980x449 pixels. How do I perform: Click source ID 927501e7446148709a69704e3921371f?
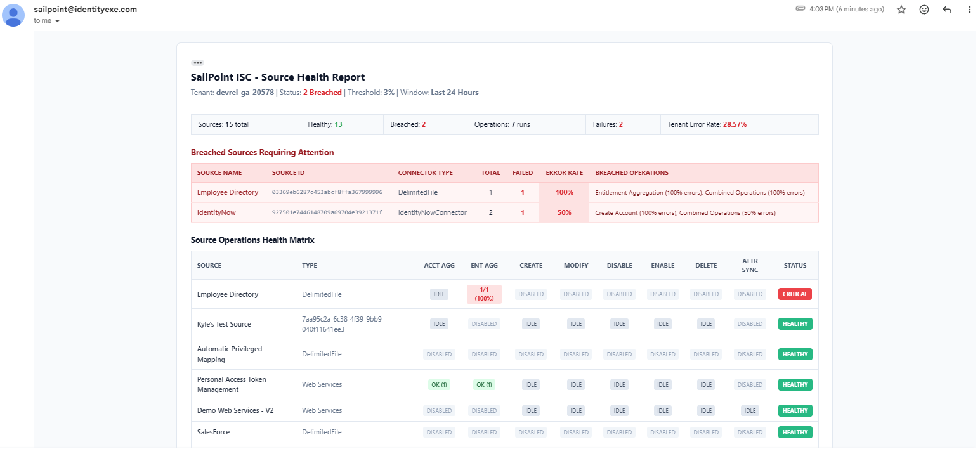pyautogui.click(x=327, y=212)
